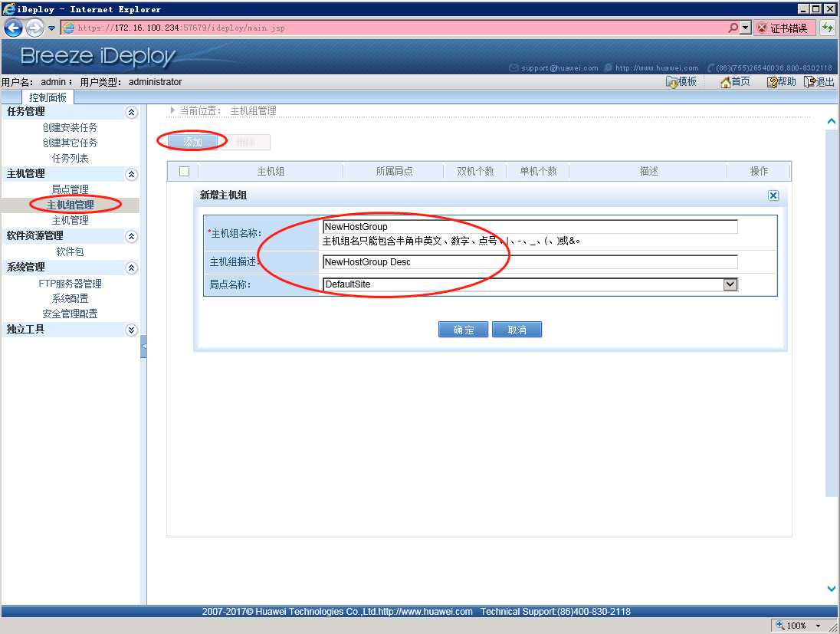Open 软件包 menu item
The image size is (840, 634).
(x=71, y=252)
